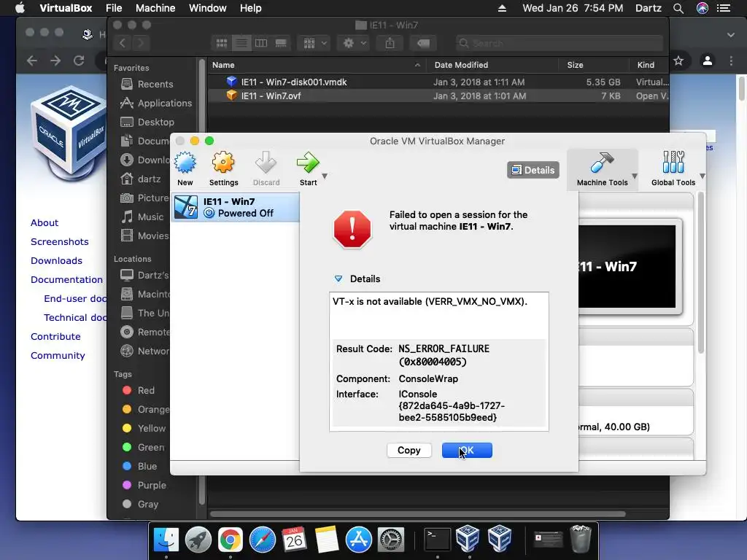Open Terminal from the Dock
Viewport: 747px width, 560px height.
coord(438,540)
